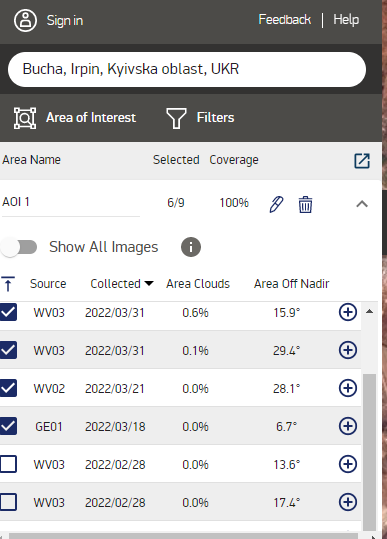Click the info icon beside Show All Images
The height and width of the screenshot is (539, 387).
[x=191, y=247]
